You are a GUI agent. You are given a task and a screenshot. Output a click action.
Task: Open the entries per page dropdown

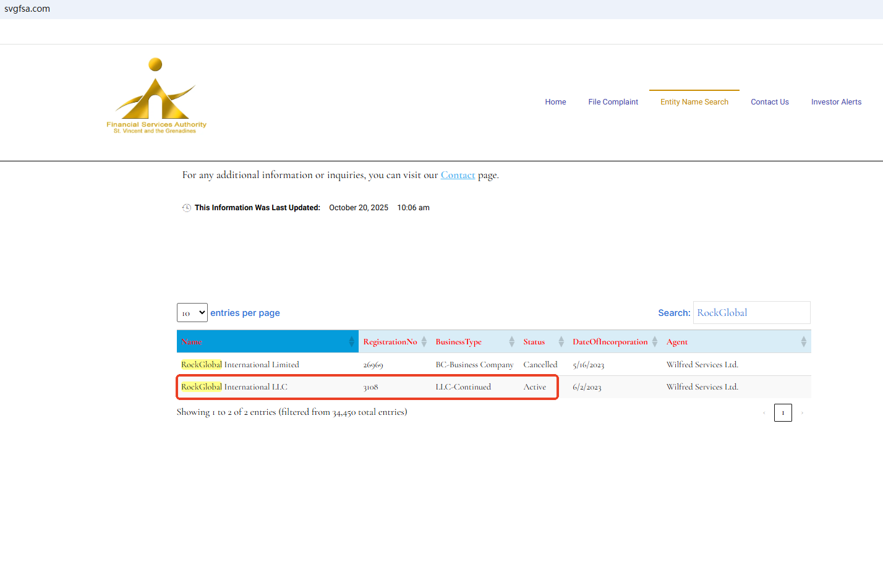tap(192, 313)
